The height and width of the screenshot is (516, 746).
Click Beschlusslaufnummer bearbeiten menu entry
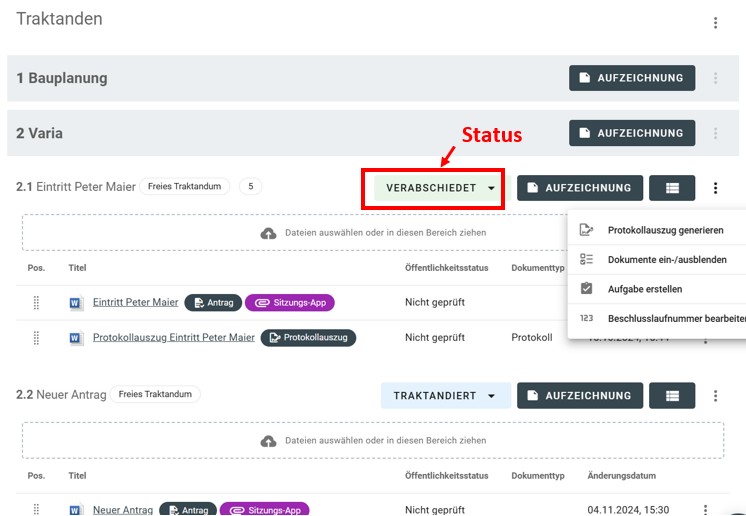pyautogui.click(x=675, y=319)
